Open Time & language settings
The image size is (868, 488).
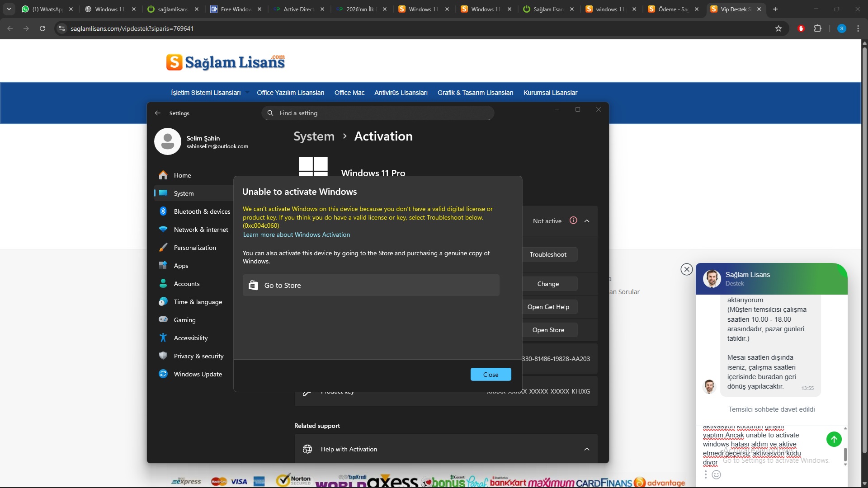[x=194, y=302]
